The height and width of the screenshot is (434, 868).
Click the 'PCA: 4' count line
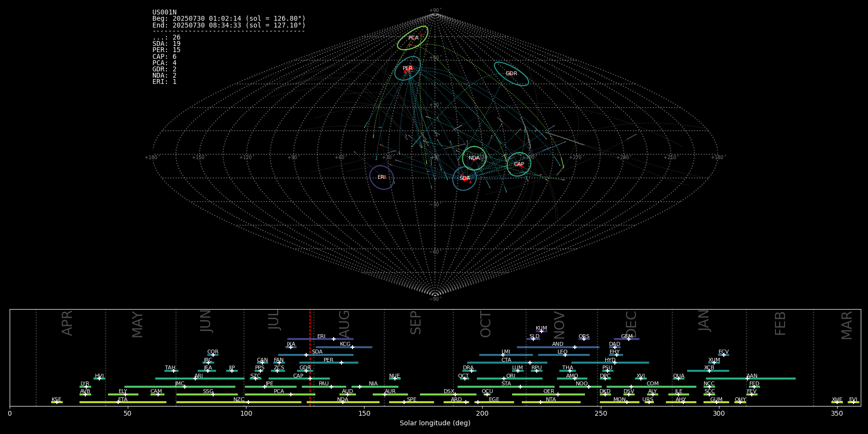pyautogui.click(x=164, y=63)
